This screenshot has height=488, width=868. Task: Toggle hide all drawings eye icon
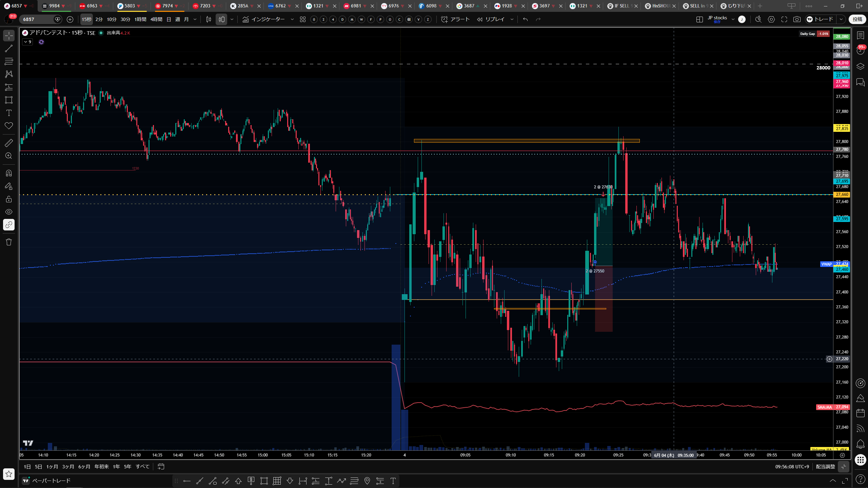[9, 212]
